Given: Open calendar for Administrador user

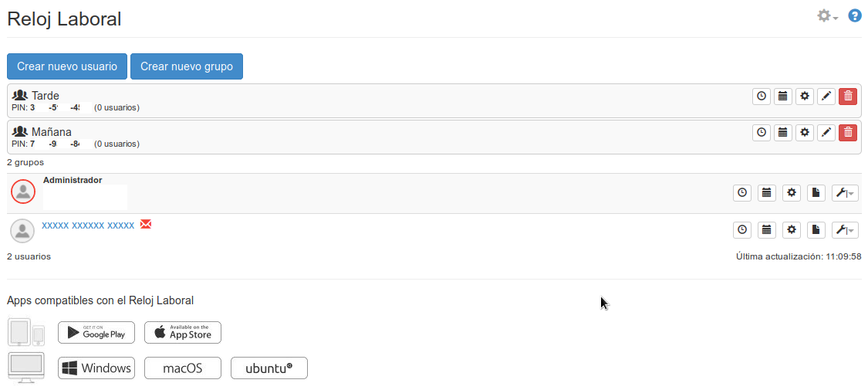Looking at the screenshot, I should point(767,193).
